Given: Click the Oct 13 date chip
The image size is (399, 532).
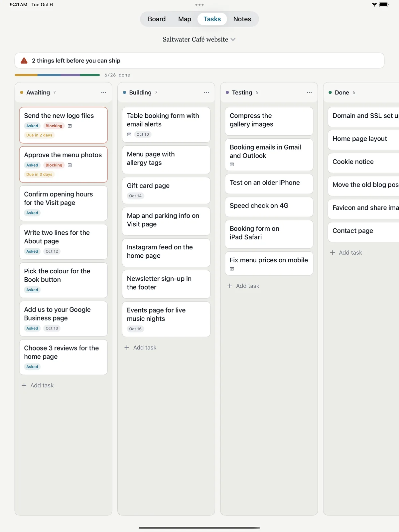Looking at the screenshot, I should [x=52, y=329].
